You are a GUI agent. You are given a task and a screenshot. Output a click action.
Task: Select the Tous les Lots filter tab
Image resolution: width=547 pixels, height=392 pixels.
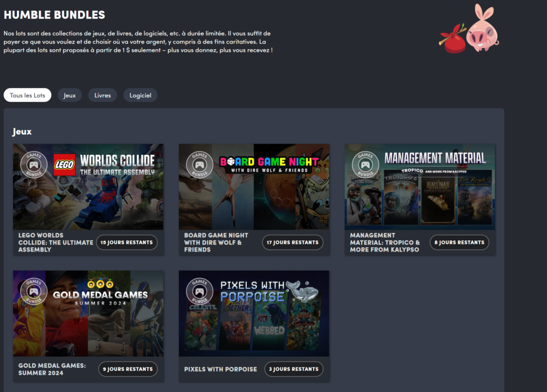[x=28, y=95]
